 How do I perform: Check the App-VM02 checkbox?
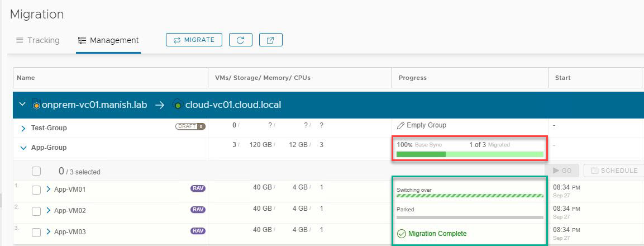(36, 211)
